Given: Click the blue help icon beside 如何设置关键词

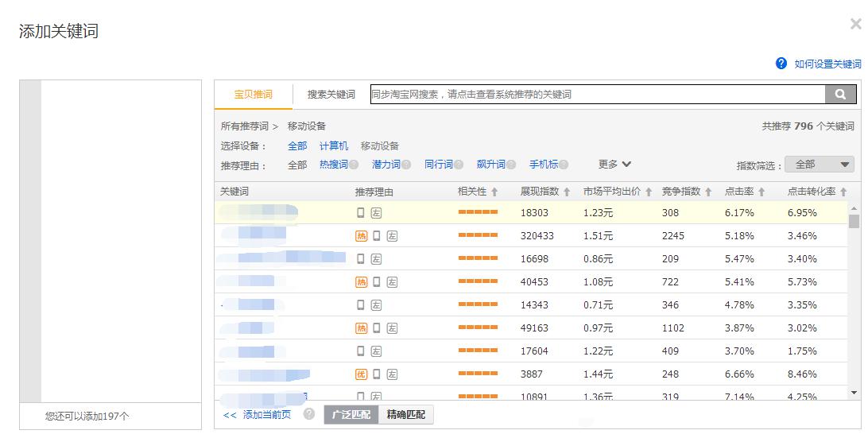Looking at the screenshot, I should pos(781,64).
